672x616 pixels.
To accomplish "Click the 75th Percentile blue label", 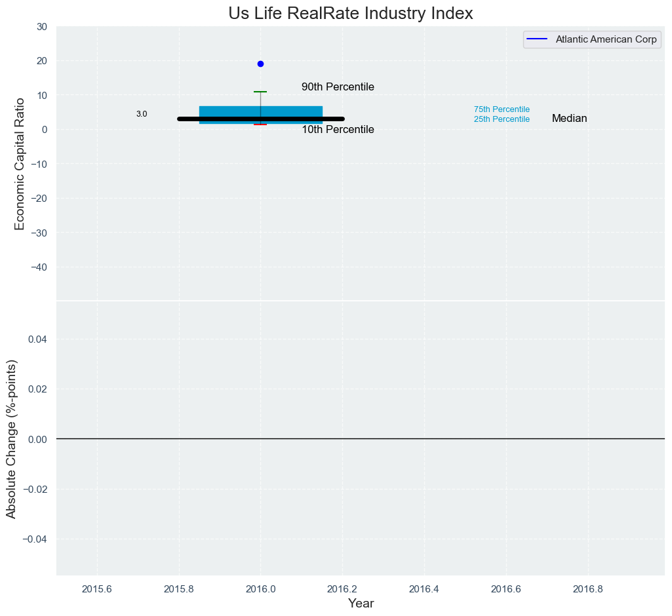I will (502, 109).
